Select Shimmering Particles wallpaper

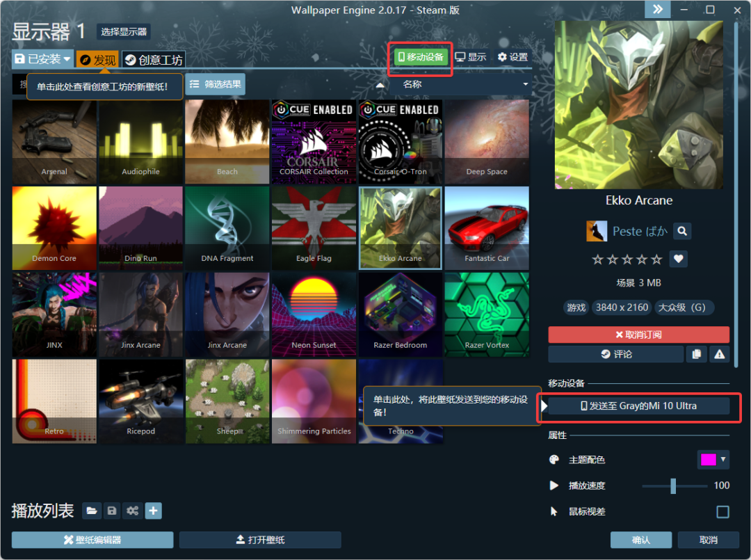(314, 401)
